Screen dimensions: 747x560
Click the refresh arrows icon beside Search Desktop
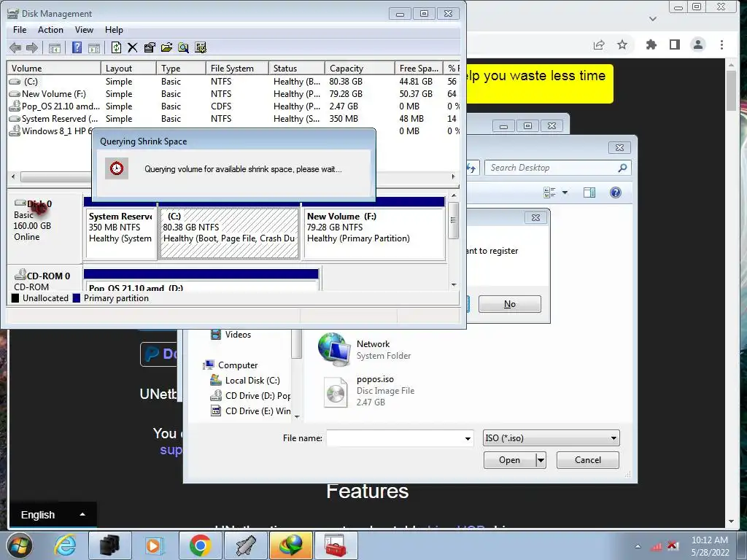472,168
